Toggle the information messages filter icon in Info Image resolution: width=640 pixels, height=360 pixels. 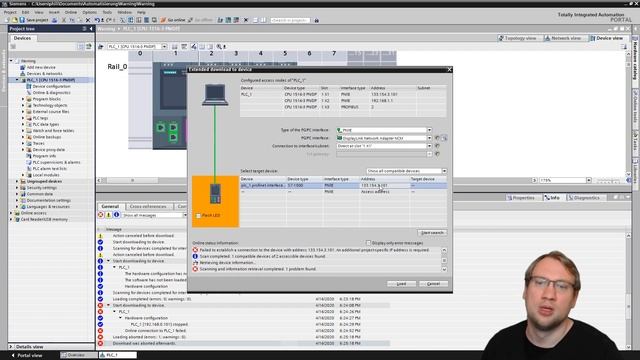pos(116,215)
